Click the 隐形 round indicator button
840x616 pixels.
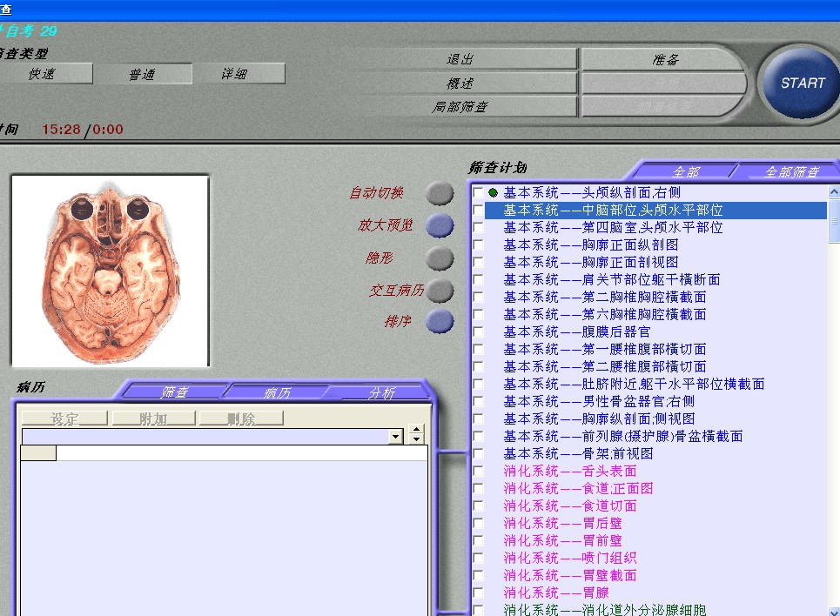(x=440, y=258)
